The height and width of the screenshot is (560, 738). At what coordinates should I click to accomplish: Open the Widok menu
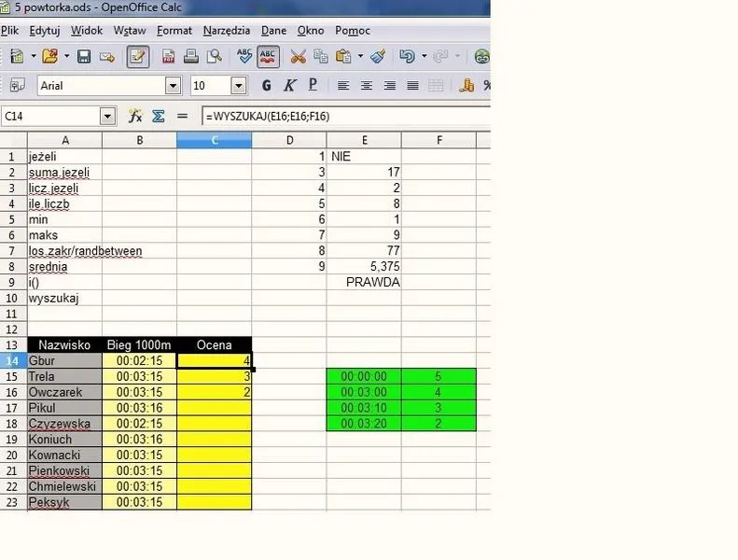(87, 31)
